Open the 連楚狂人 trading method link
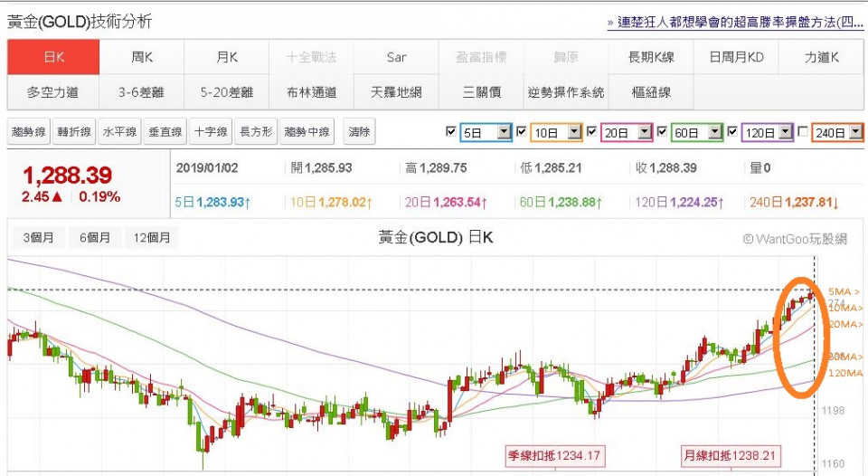This screenshot has width=868, height=476. point(735,23)
